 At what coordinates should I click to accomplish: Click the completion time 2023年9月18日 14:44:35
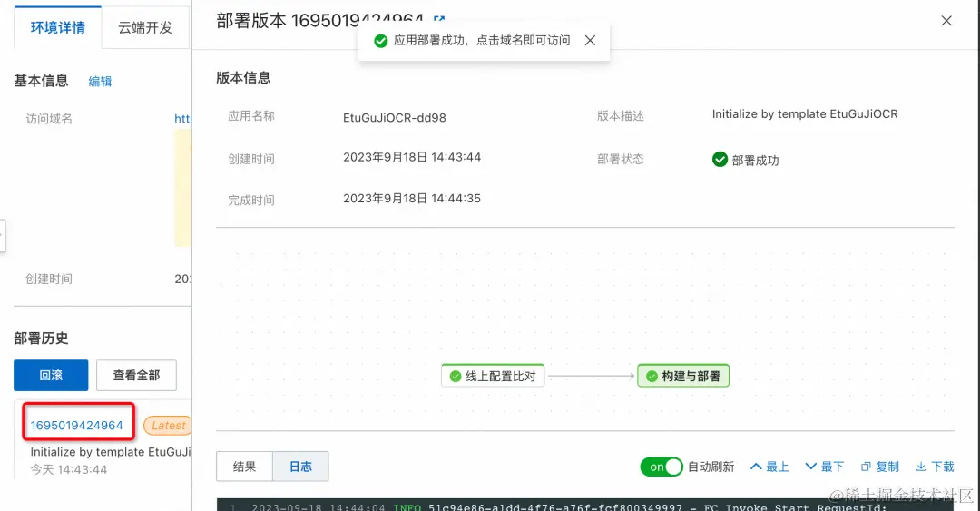pos(412,198)
